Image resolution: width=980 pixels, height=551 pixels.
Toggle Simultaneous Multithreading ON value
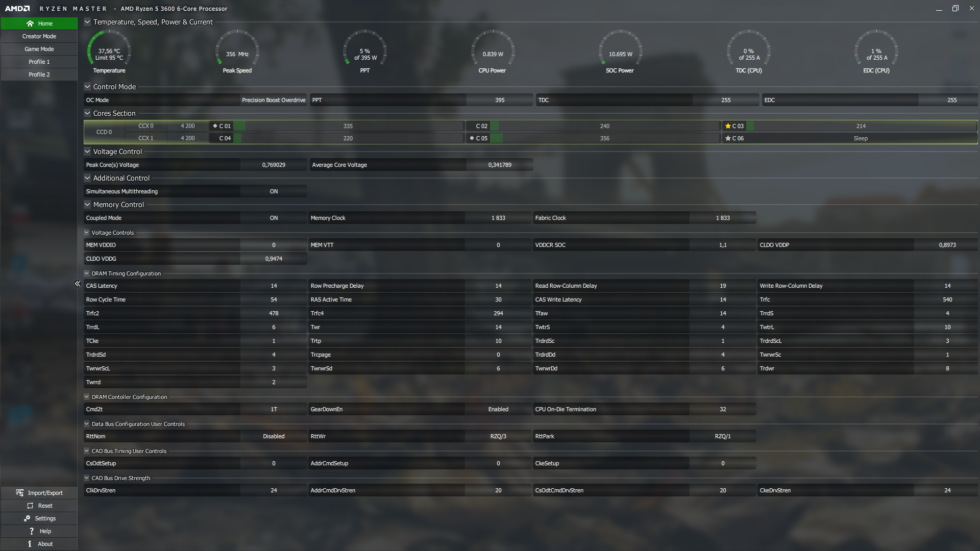pos(274,191)
